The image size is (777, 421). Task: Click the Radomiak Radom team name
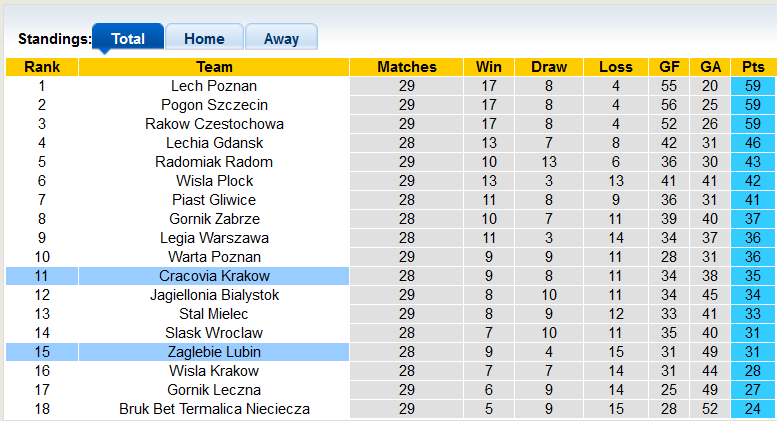214,162
